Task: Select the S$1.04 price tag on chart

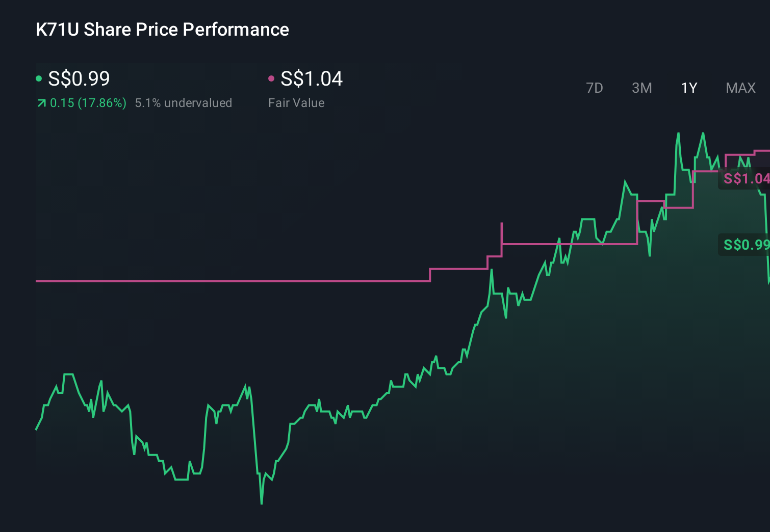Action: [x=746, y=179]
